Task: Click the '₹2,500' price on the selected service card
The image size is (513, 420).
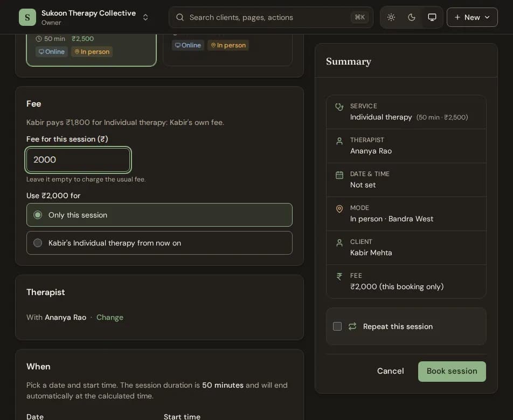Action: [x=83, y=39]
